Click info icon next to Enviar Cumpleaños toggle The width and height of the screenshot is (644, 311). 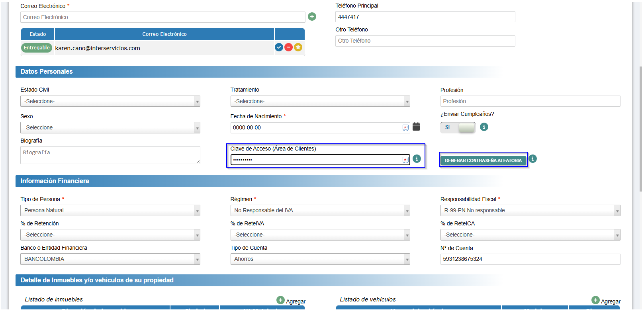click(x=484, y=127)
